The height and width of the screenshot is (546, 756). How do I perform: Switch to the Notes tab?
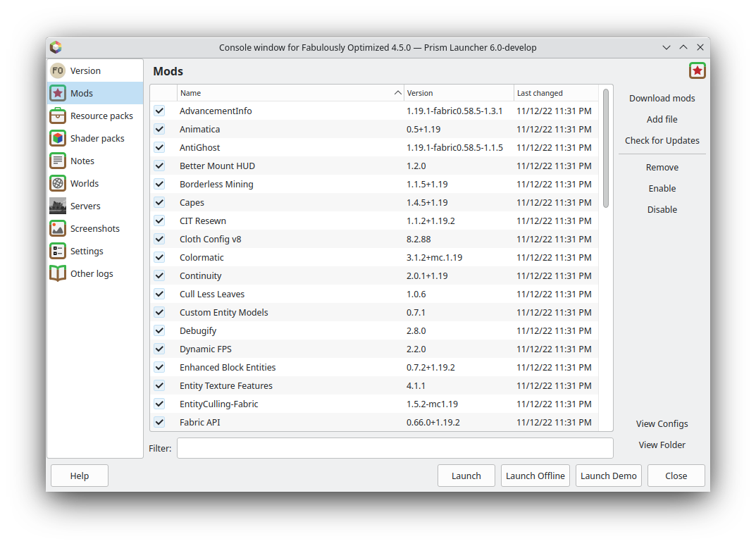82,160
